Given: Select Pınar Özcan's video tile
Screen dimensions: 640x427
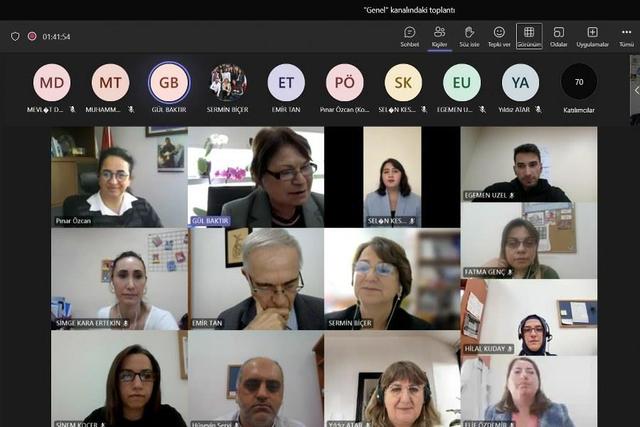Looking at the screenshot, I should click(x=118, y=177).
